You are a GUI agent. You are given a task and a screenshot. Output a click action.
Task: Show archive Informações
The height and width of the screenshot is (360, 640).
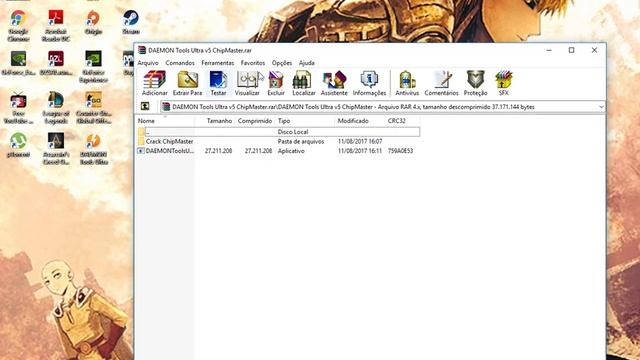point(369,83)
